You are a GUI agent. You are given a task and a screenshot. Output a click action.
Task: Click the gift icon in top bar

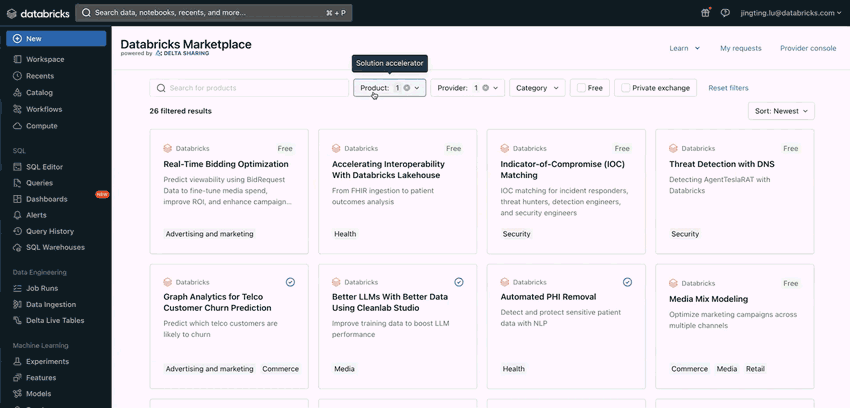(705, 13)
